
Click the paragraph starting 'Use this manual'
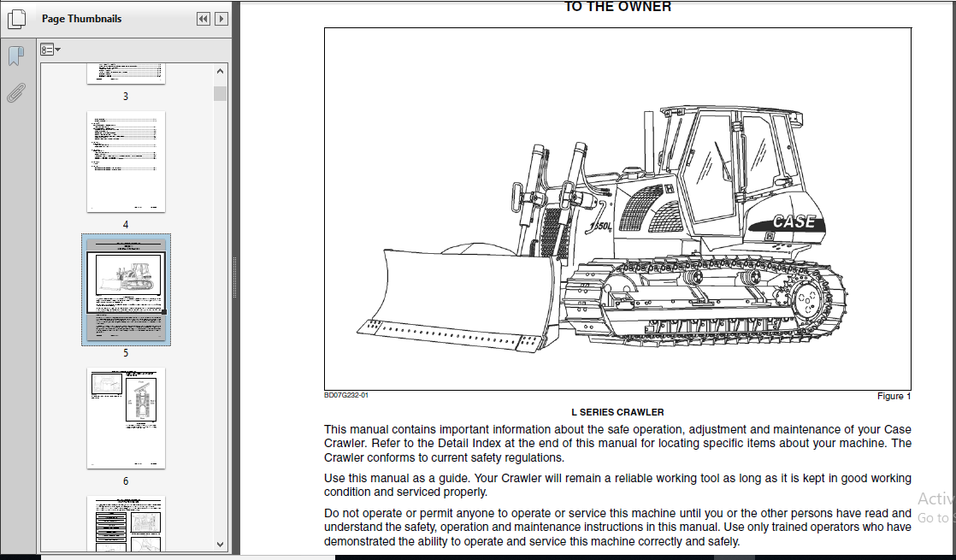[617, 485]
